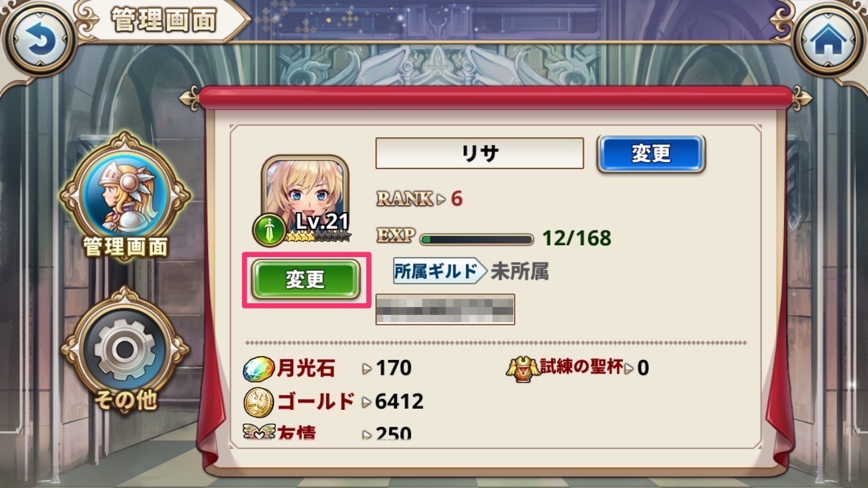Tap the green sword badge icon
Screen dimensions: 868x488
tap(269, 230)
